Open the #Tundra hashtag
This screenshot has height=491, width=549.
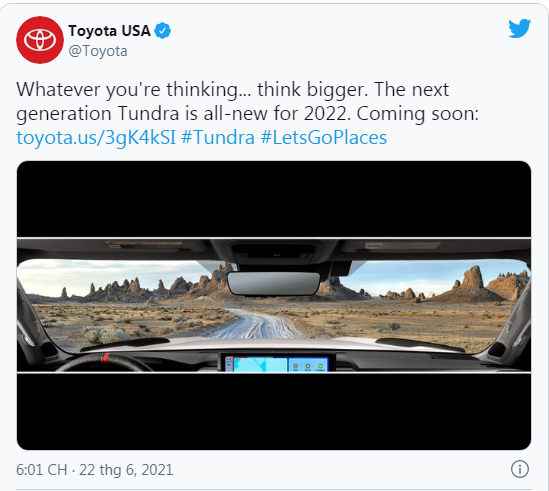(x=218, y=137)
